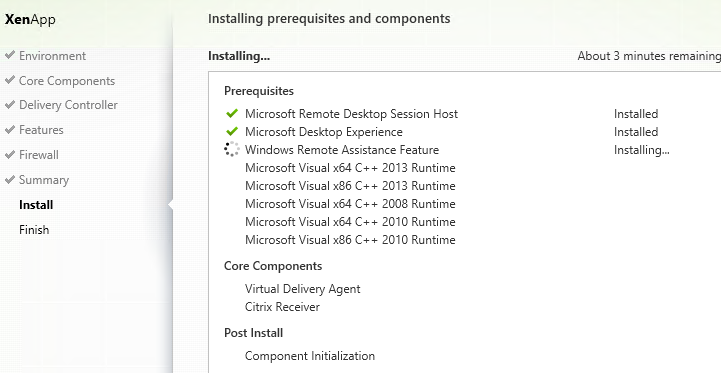The height and width of the screenshot is (373, 721).
Task: Click the Component Initialization entry
Action: [x=310, y=356]
